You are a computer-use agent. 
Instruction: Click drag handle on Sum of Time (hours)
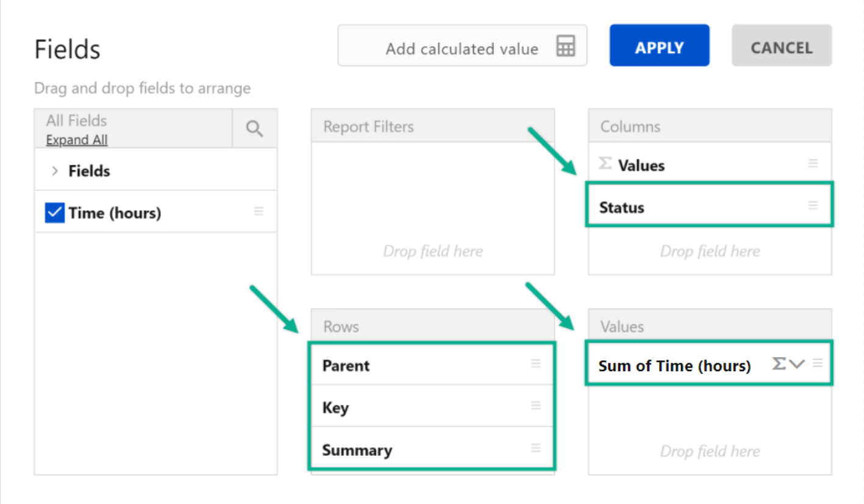[818, 363]
